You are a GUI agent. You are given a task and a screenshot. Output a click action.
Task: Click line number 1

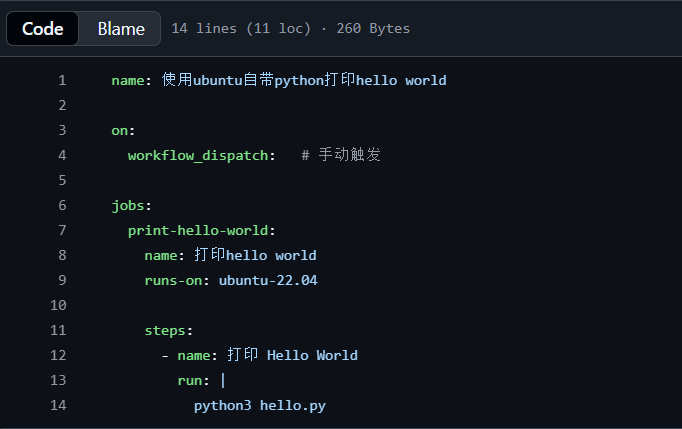click(62, 80)
